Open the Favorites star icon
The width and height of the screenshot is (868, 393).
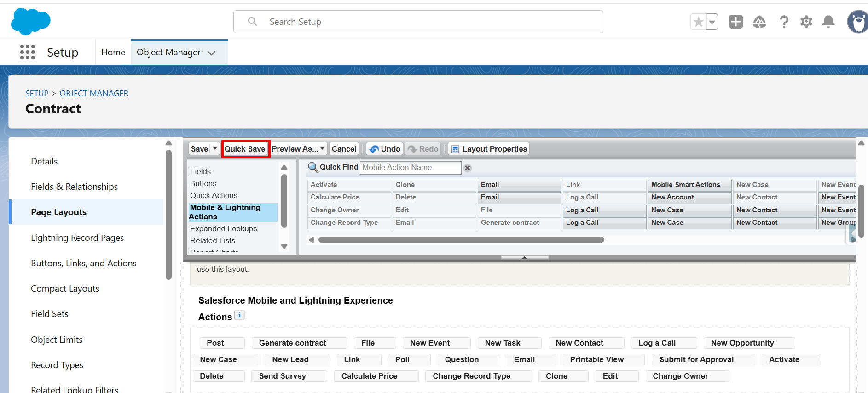coord(698,22)
